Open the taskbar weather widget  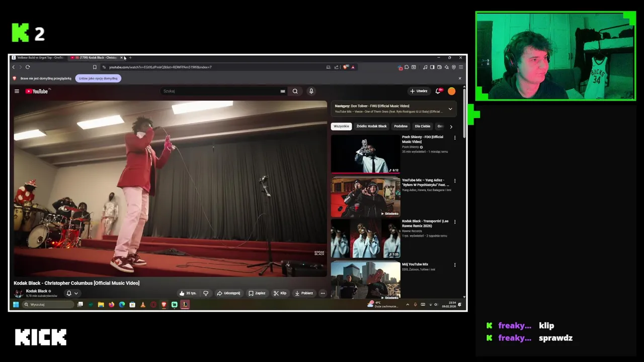[383, 304]
